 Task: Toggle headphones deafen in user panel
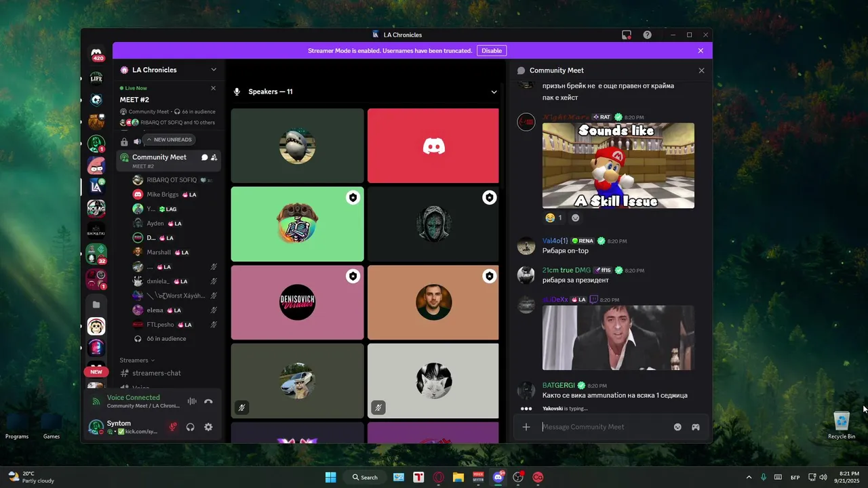point(191,427)
